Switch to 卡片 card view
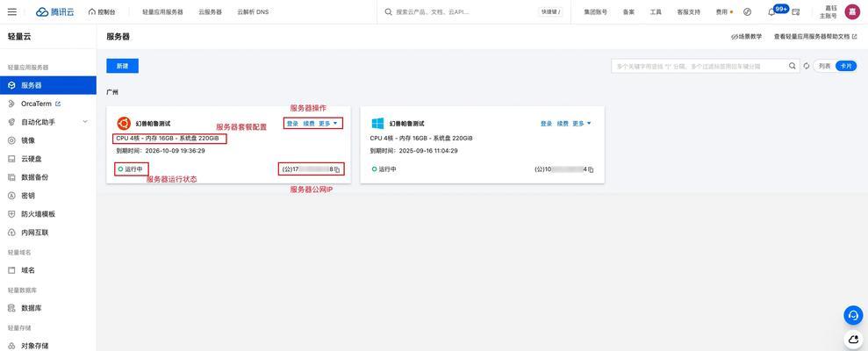 pyautogui.click(x=846, y=66)
